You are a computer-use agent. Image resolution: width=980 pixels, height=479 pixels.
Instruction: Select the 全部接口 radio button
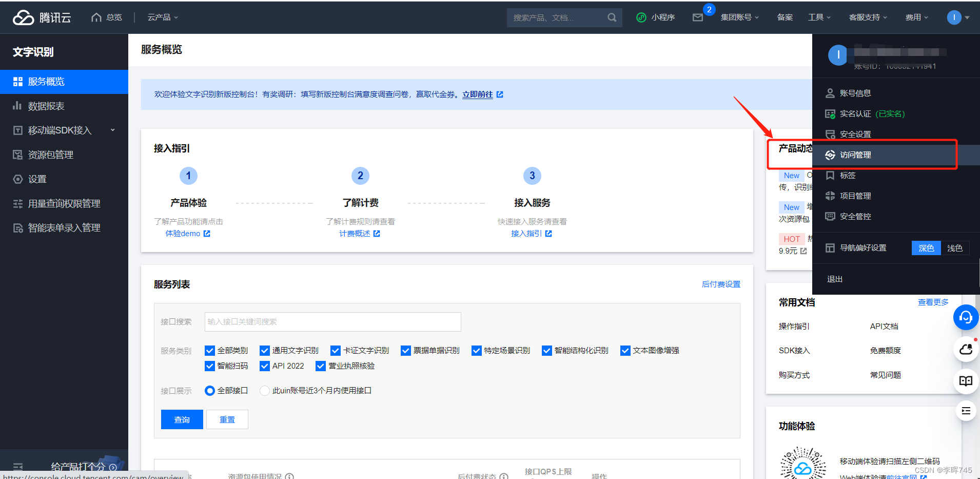[209, 391]
